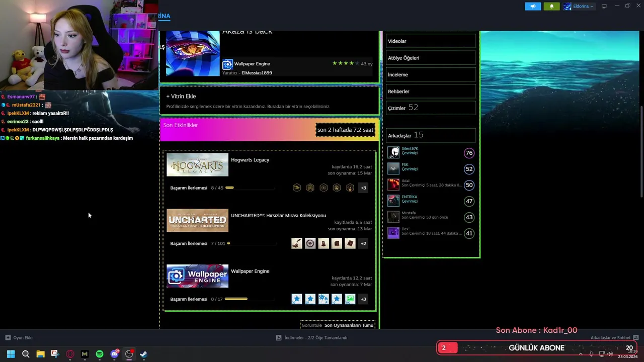Open Arkadaşlar ve Sohbet panel
The image size is (644, 362).
coord(615,338)
